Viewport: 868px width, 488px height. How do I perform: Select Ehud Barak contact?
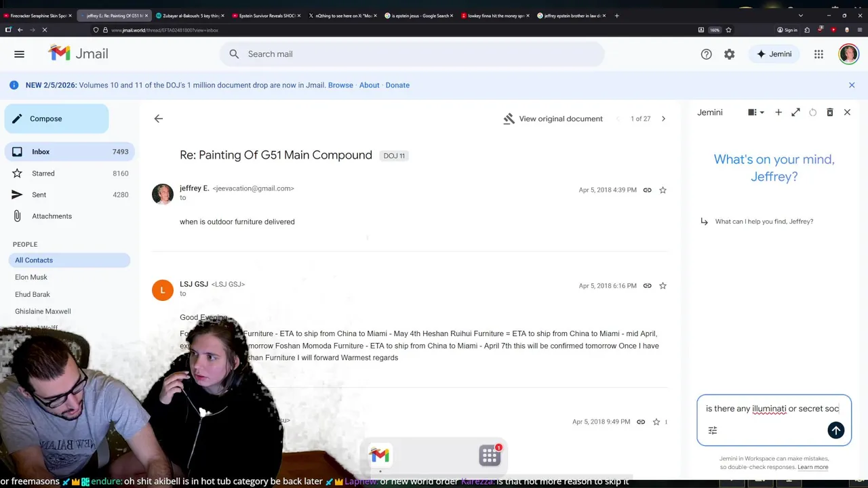click(x=33, y=294)
